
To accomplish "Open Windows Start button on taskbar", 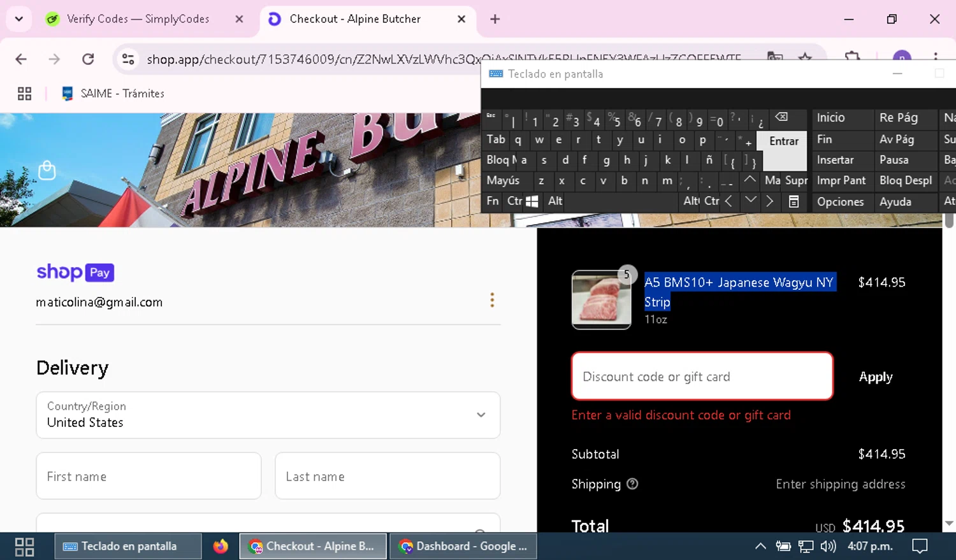I will pyautogui.click(x=24, y=547).
